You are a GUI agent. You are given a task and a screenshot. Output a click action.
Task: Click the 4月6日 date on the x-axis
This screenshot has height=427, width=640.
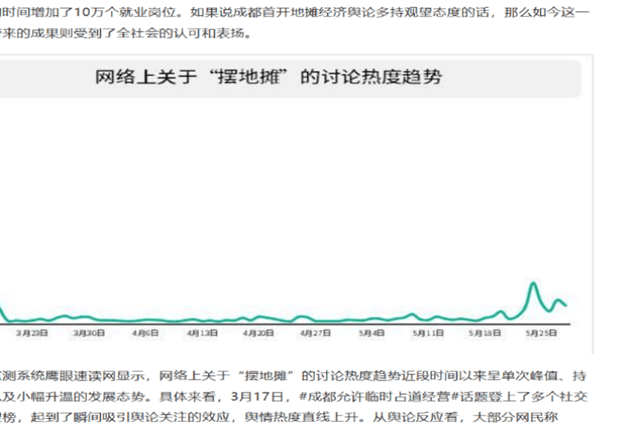click(x=146, y=333)
